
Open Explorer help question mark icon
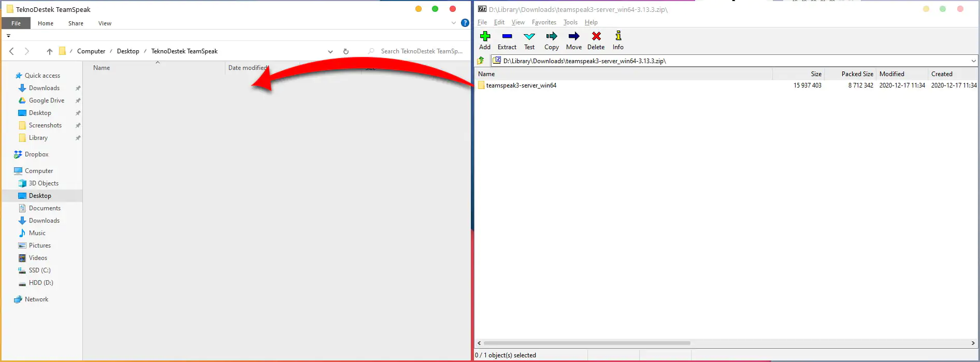(465, 23)
